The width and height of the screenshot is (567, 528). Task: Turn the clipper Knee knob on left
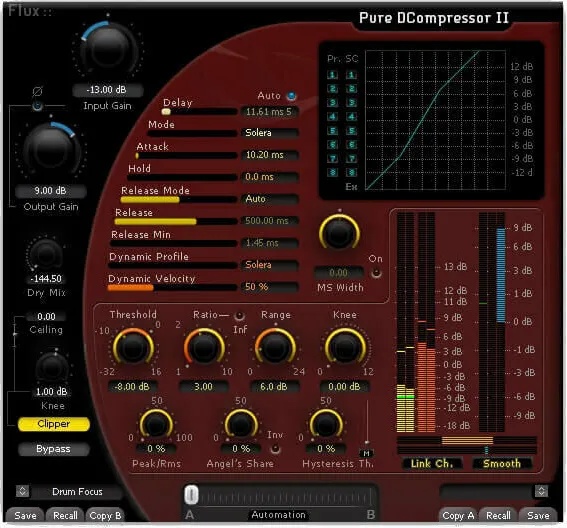[52, 368]
